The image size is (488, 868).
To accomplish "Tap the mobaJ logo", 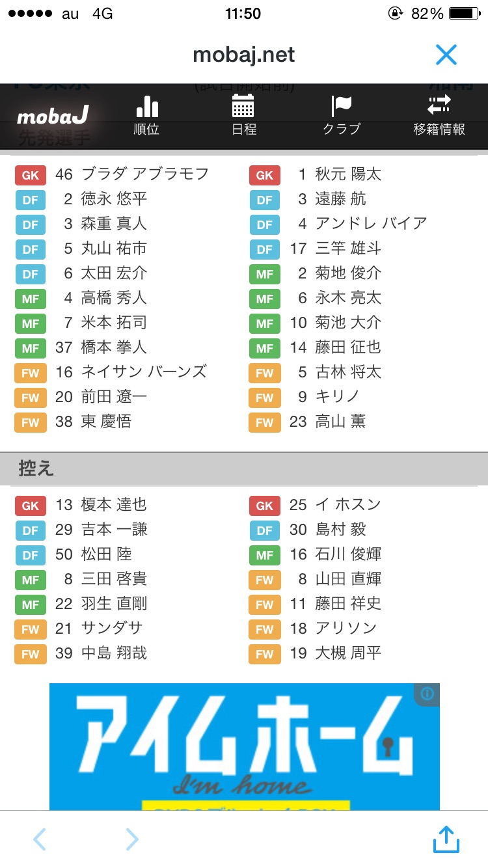I will tap(53, 116).
